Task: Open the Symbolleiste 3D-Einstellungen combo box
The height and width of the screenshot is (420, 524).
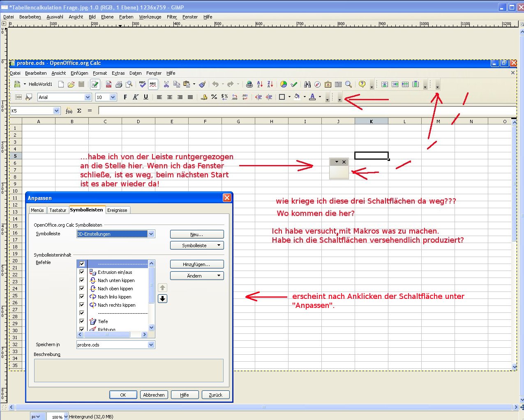Action: [x=116, y=234]
